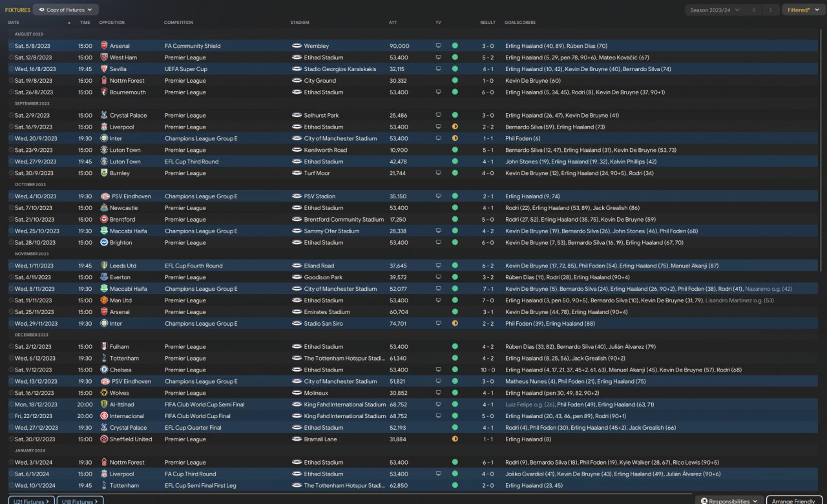Click the Brighton club badge
This screenshot has height=504, width=827.
point(104,243)
